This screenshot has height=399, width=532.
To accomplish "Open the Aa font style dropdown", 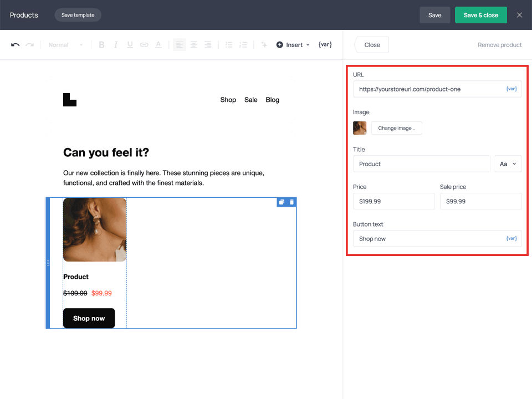I will (507, 163).
